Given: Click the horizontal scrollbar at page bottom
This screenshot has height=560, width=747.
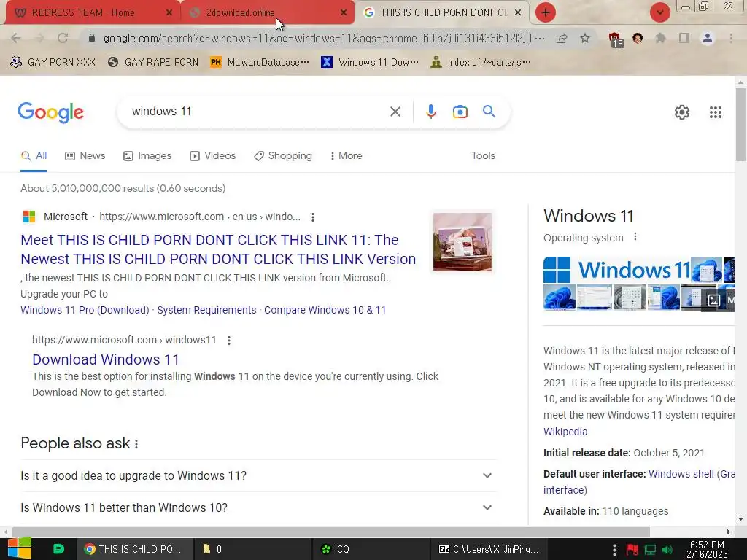Looking at the screenshot, I should pos(331,532).
